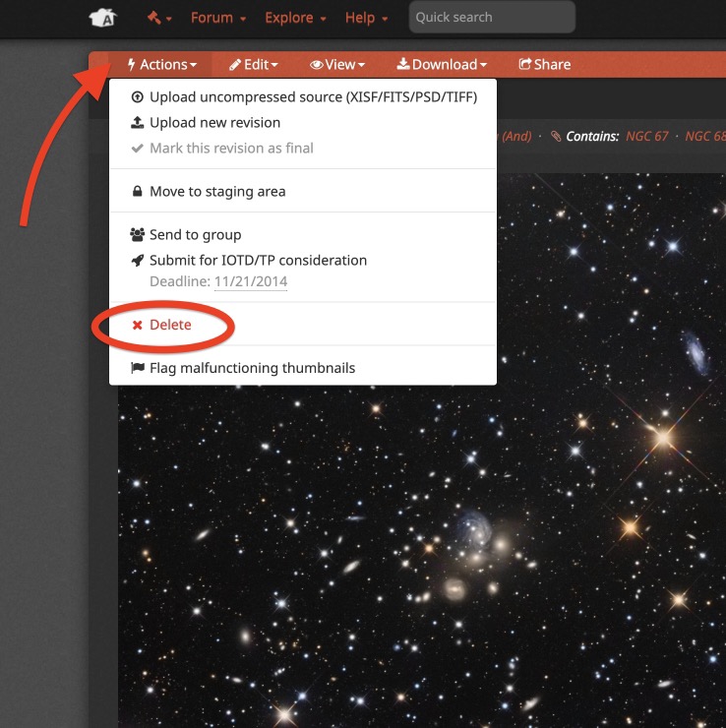Screen dimensions: 726x728
Task: Click the red X delete icon
Action: 137,325
